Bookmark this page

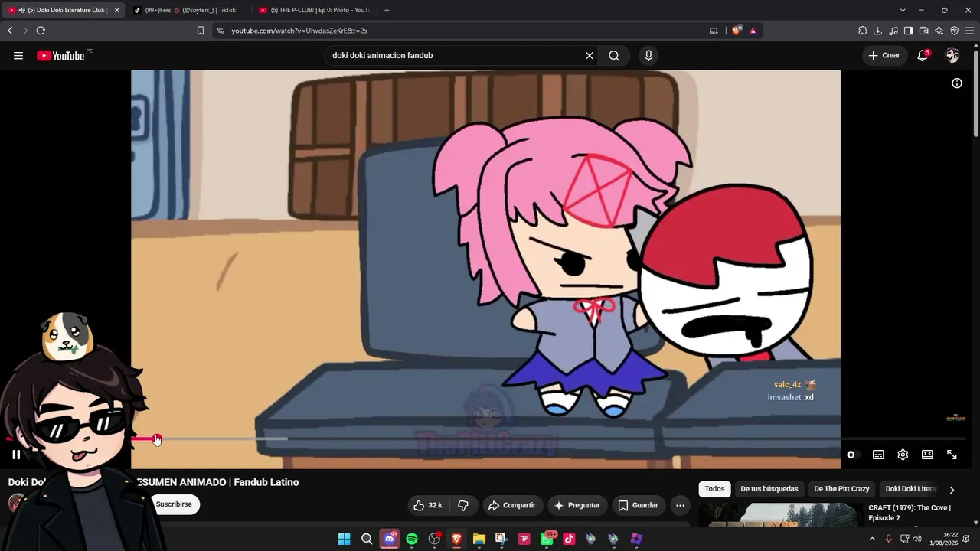click(x=201, y=31)
